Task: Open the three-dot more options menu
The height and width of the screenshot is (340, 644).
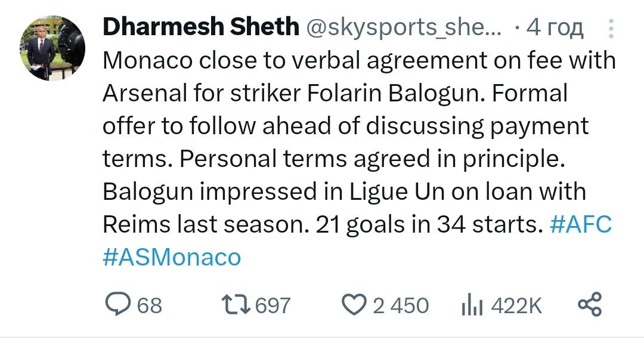Action: pyautogui.click(x=610, y=29)
